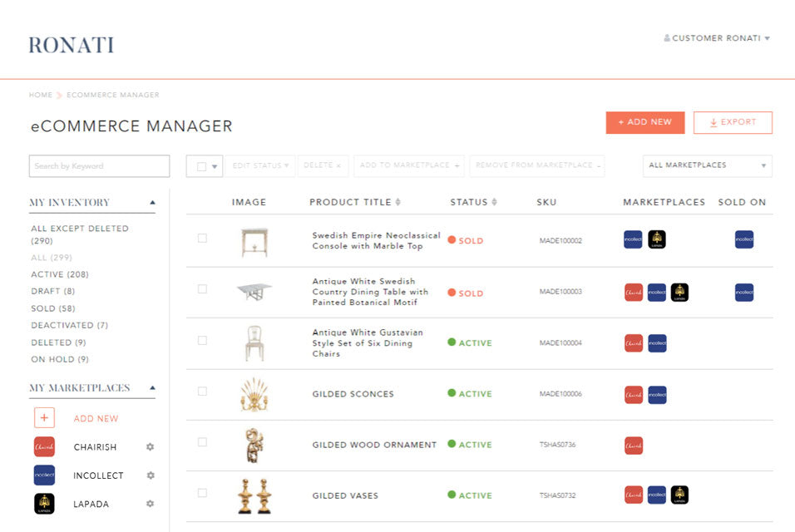Click Incollect marketplace icon on Swedish Empire Console row
The height and width of the screenshot is (532, 795).
[x=633, y=239]
